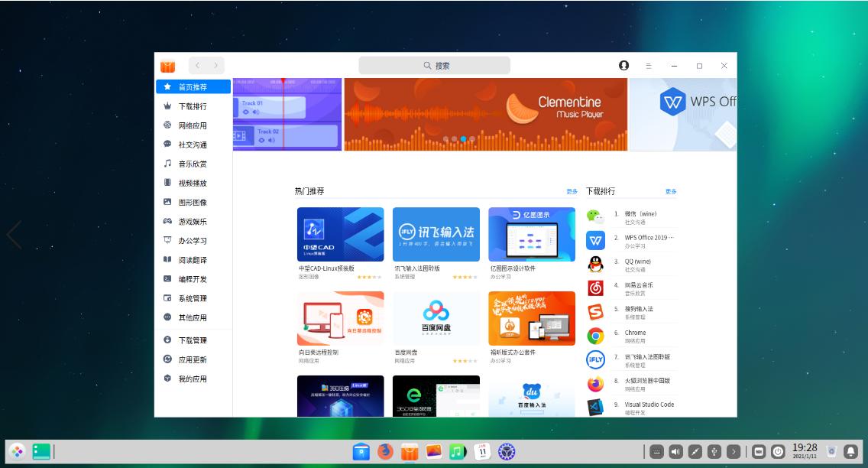The height and width of the screenshot is (468, 868).
Task: Open the 应用更新 section
Action: click(193, 358)
